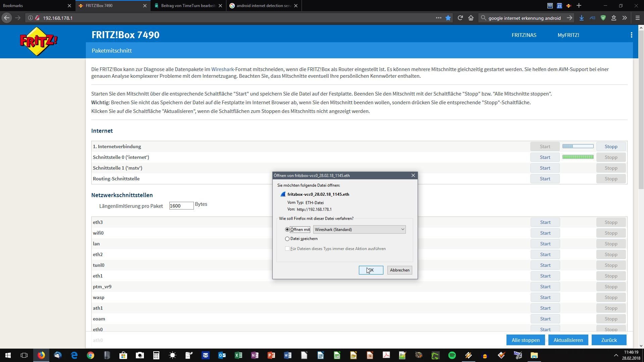Image resolution: width=644 pixels, height=362 pixels.
Task: Close the FRITZ!Box 7490 tab
Action: [145, 6]
